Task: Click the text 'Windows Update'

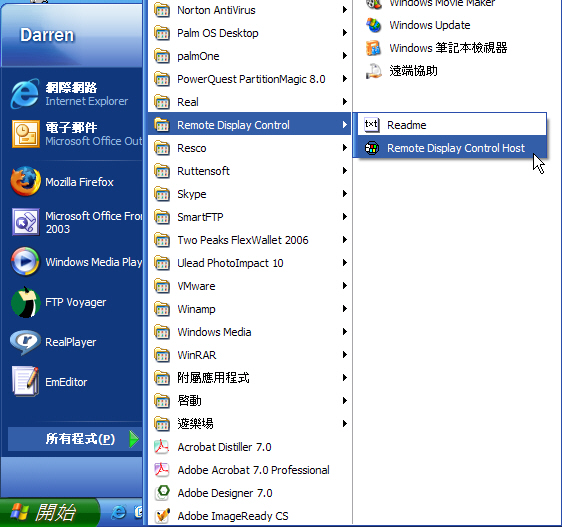Action: 430,25
